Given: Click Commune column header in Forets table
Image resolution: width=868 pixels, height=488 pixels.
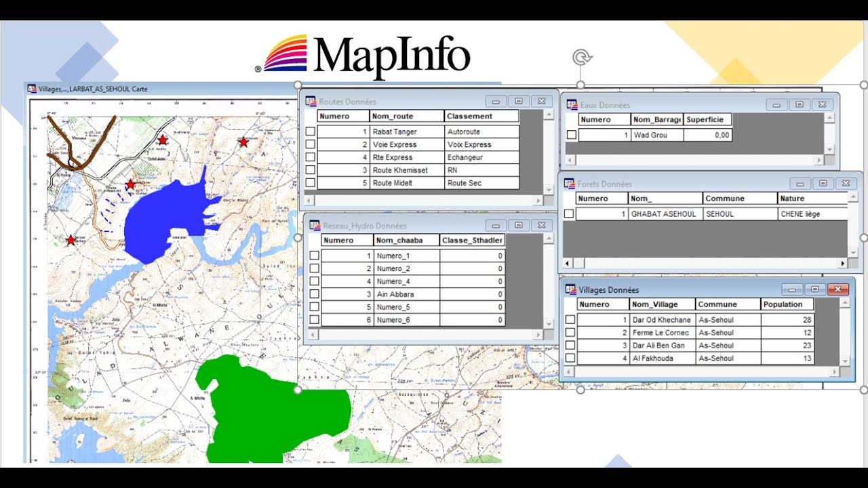Looking at the screenshot, I should pos(740,199).
